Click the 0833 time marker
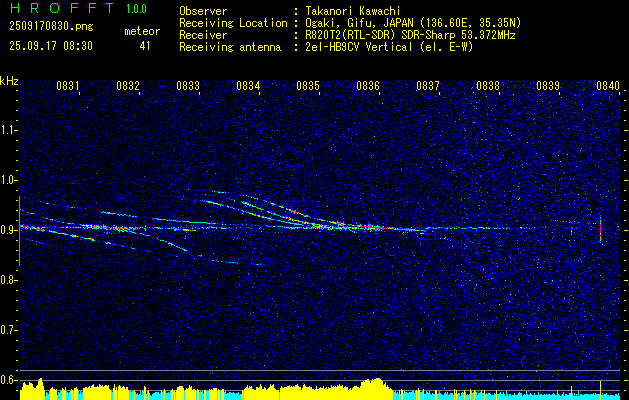The image size is (629, 400). pos(188,85)
